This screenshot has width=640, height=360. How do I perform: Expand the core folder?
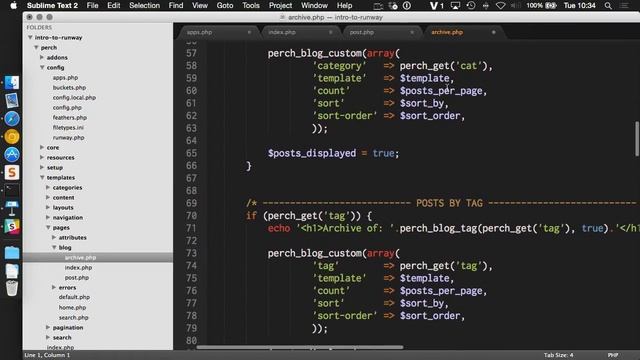pos(42,147)
